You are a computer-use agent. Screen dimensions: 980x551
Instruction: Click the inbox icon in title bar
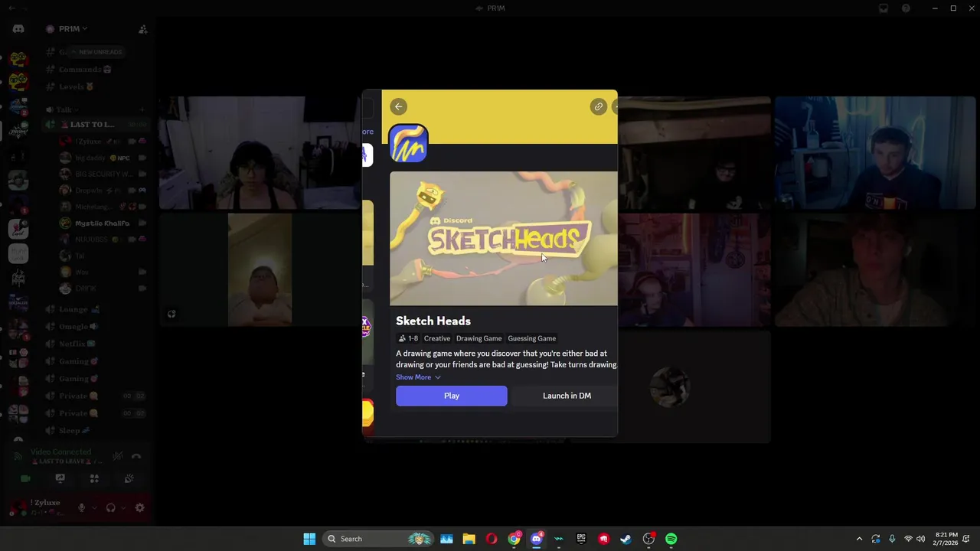[x=884, y=8]
